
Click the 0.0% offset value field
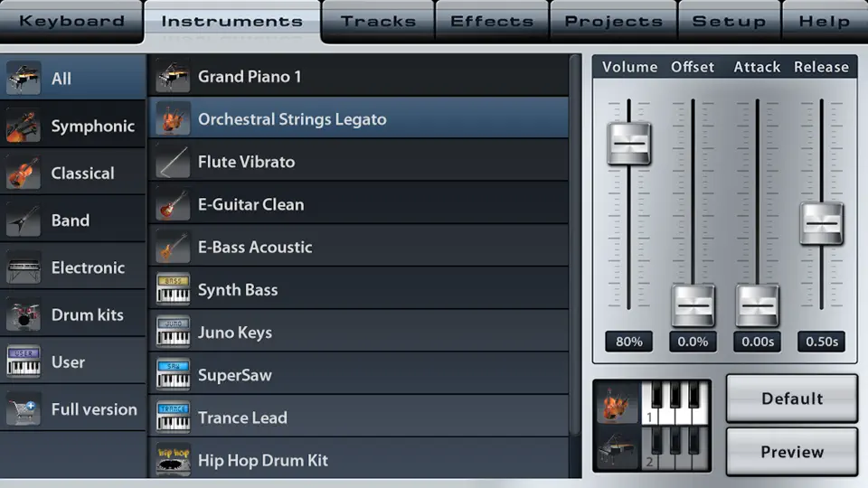tap(693, 342)
